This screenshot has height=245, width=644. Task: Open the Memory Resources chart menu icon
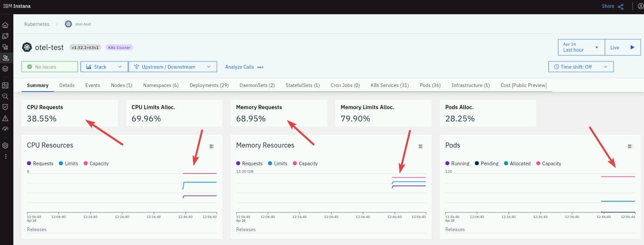tap(421, 146)
